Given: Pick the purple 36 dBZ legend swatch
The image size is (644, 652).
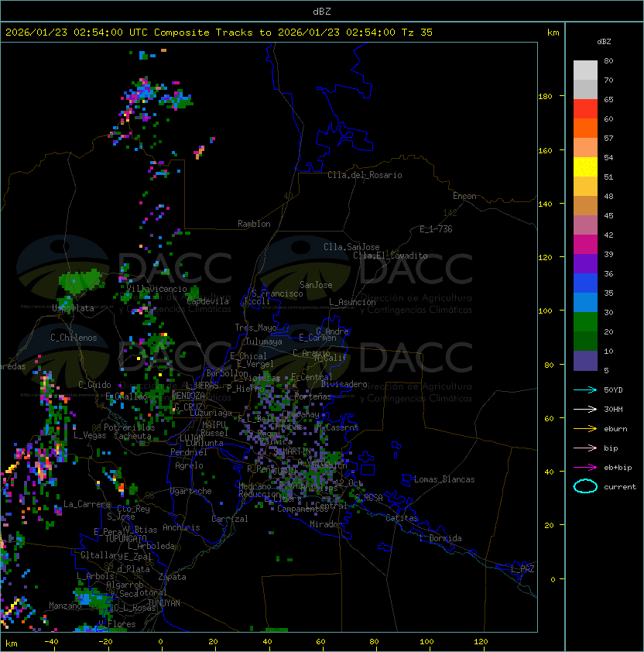Looking at the screenshot, I should [x=585, y=263].
